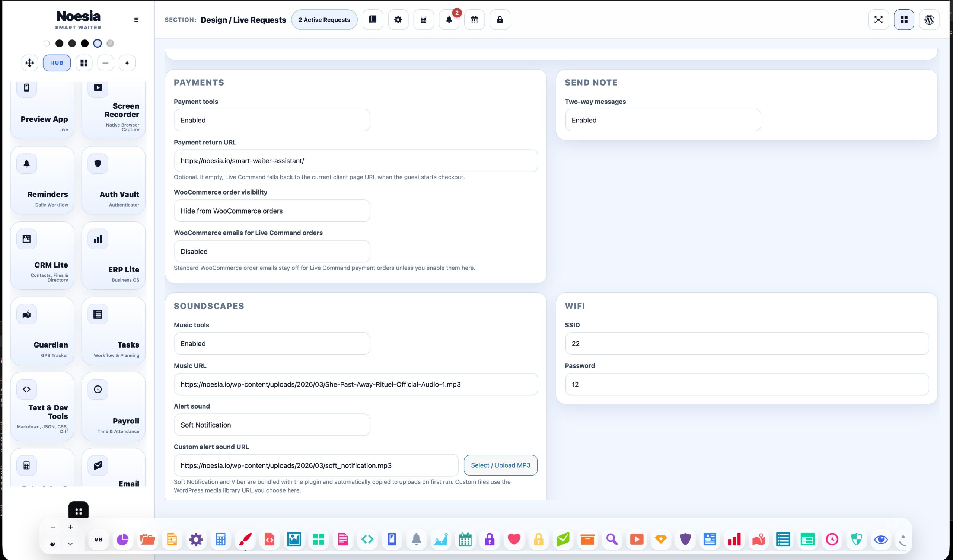Click the hamburger menu beside the Noesia logo

(137, 20)
